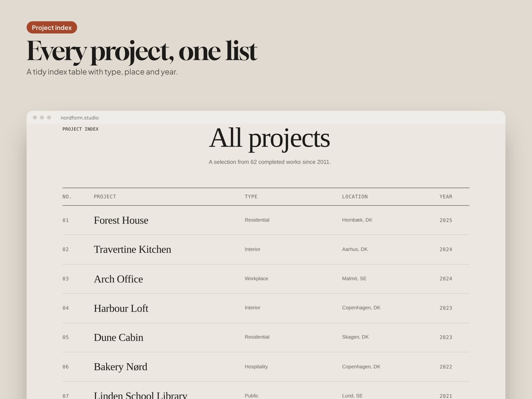Click row number 03
Image resolution: width=532 pixels, height=399 pixels.
tap(65, 279)
